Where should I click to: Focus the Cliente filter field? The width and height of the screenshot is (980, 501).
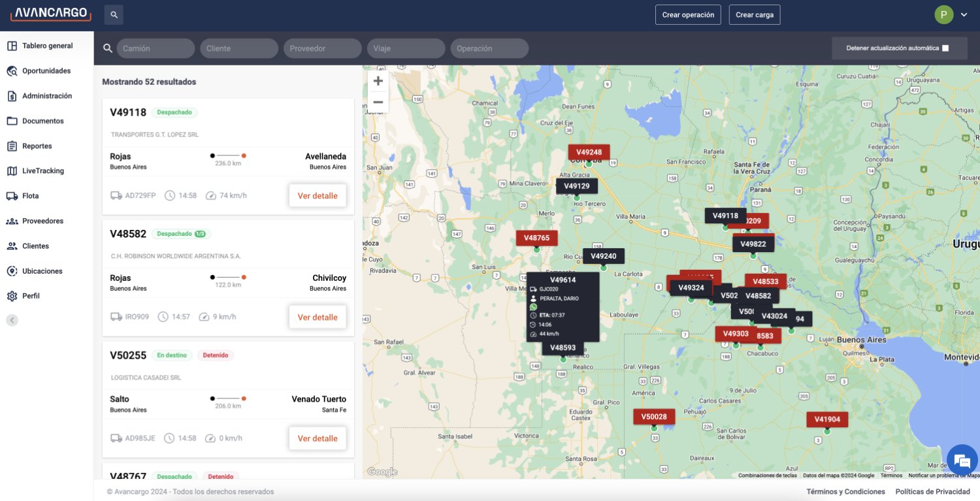point(239,48)
